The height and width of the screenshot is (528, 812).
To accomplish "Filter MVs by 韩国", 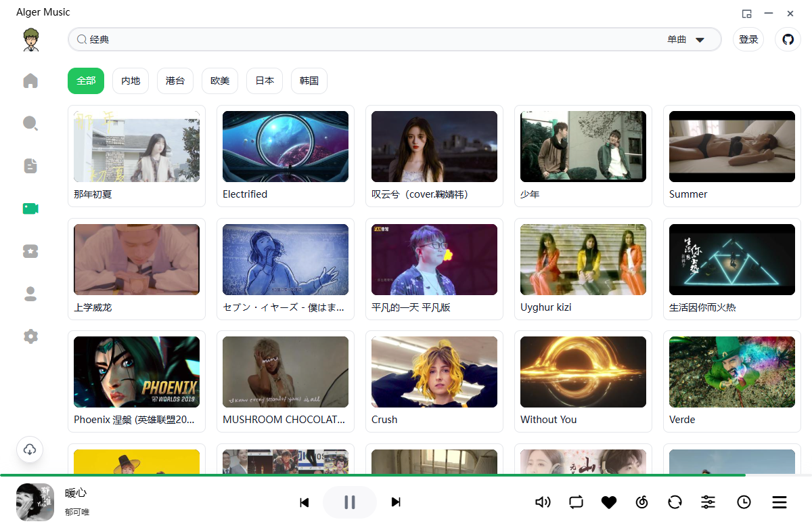I will click(x=309, y=81).
